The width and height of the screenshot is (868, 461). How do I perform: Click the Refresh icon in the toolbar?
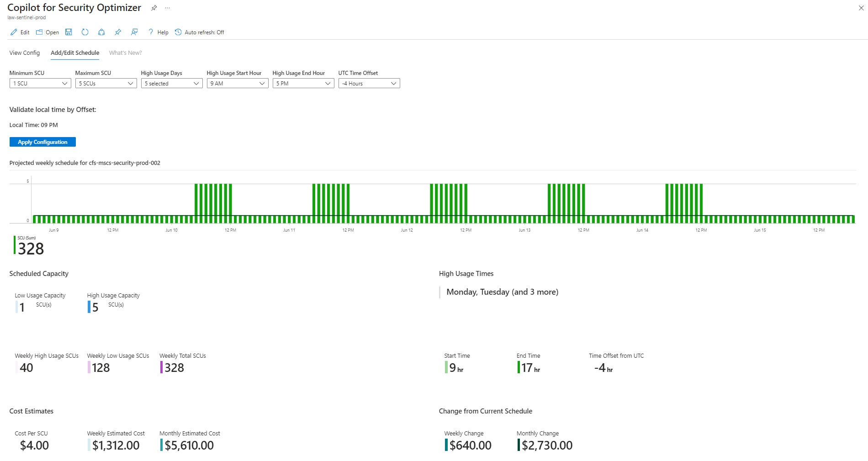85,32
